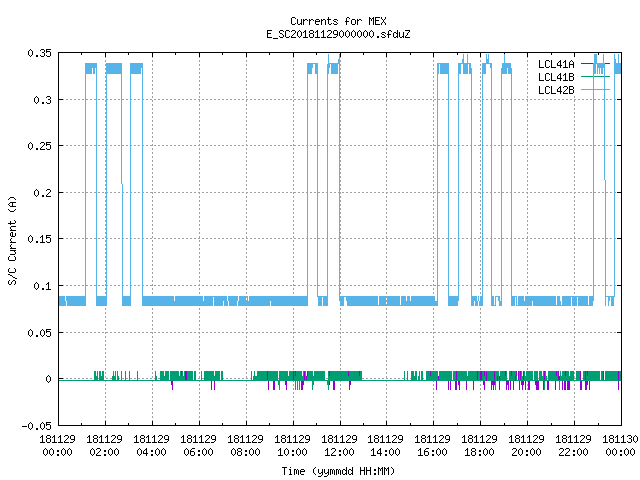The width and height of the screenshot is (640, 480).
Task: Click the 181129 16:00 time axis label
Action: click(432, 446)
